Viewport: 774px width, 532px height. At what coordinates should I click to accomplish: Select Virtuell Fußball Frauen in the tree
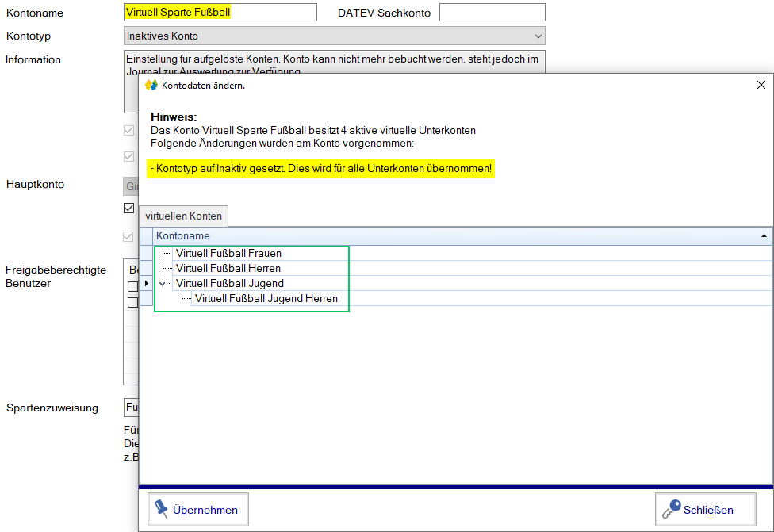(x=228, y=254)
